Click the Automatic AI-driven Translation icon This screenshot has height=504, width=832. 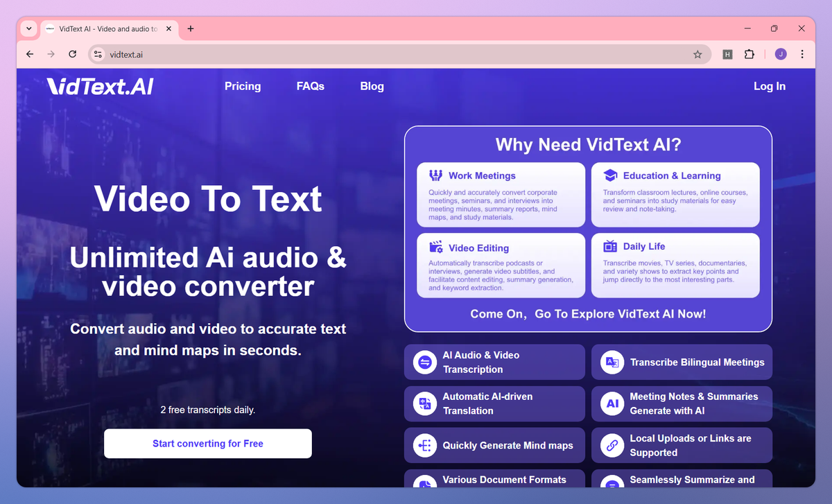(424, 403)
